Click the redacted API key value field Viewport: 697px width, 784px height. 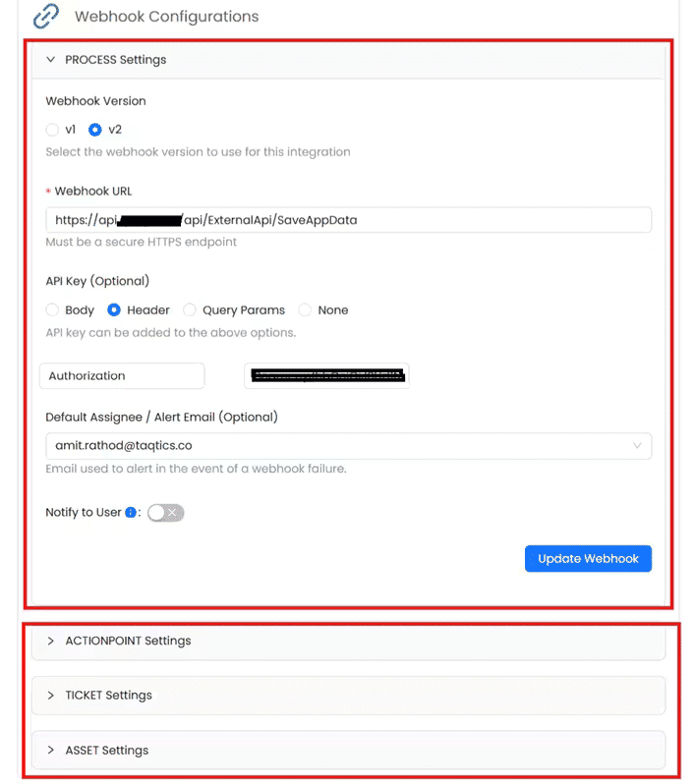[x=326, y=376]
